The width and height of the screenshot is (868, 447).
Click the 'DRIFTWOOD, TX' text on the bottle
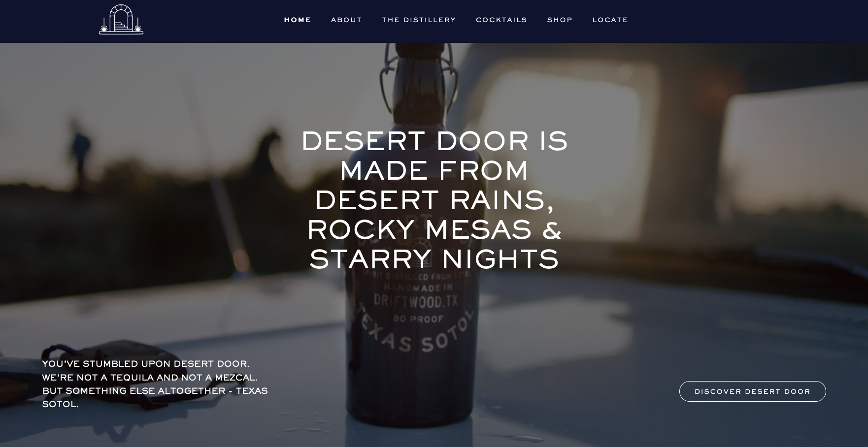pos(416,301)
